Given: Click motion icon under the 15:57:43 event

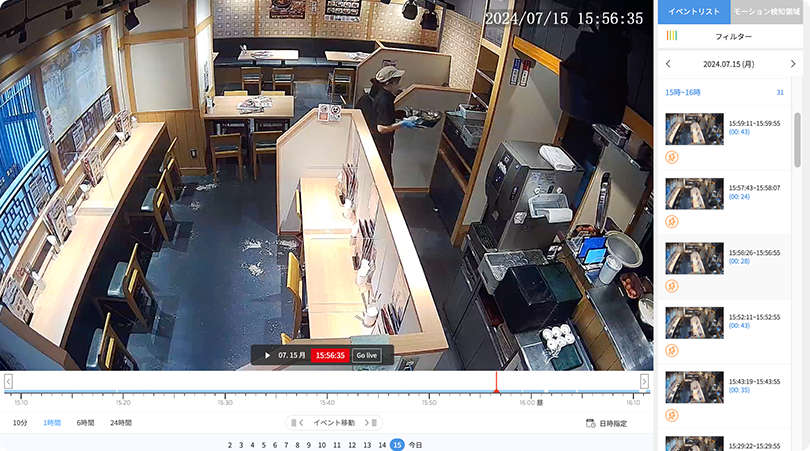Looking at the screenshot, I should (672, 221).
